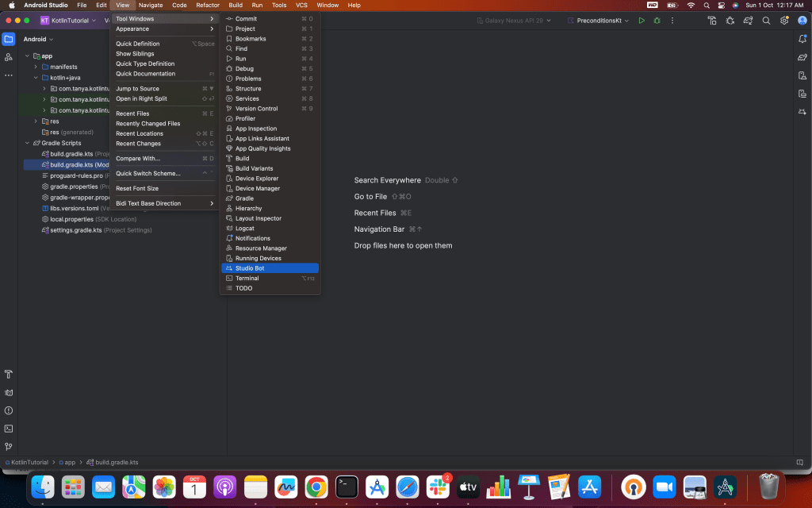The image size is (812, 508).
Task: Open Problems icon in left sidebar
Action: point(9,410)
